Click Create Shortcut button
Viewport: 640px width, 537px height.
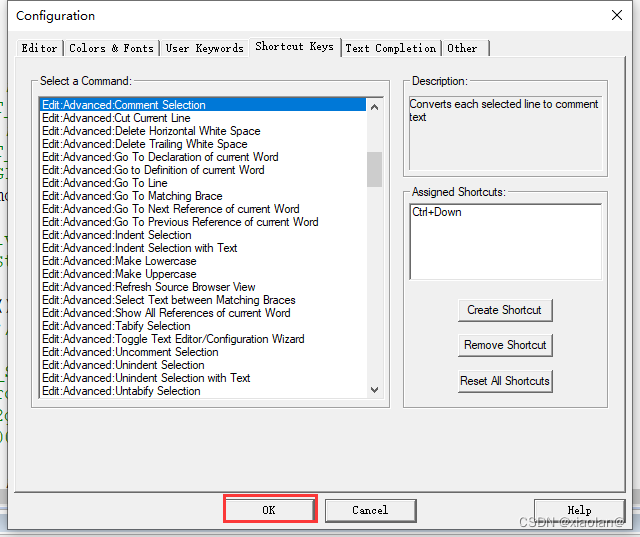pos(505,310)
